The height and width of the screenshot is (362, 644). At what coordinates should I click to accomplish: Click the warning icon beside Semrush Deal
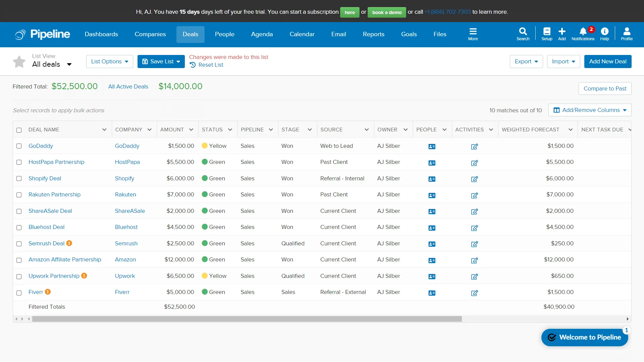coord(69,243)
